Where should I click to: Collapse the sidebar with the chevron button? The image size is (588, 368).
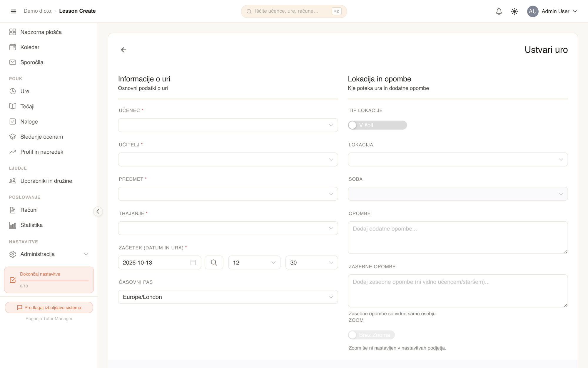(98, 211)
